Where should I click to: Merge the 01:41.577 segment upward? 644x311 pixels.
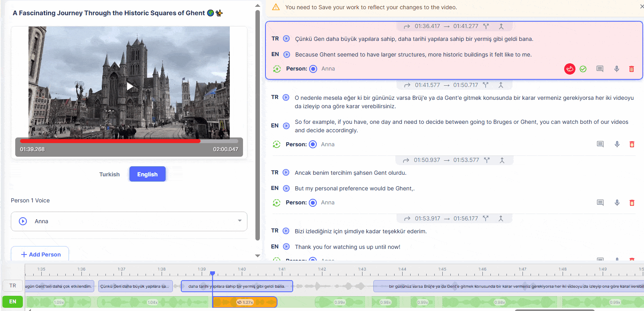point(501,85)
